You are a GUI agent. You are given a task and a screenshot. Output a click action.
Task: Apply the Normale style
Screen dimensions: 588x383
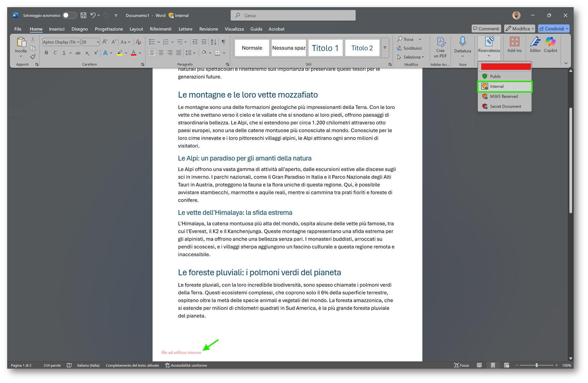pos(252,48)
